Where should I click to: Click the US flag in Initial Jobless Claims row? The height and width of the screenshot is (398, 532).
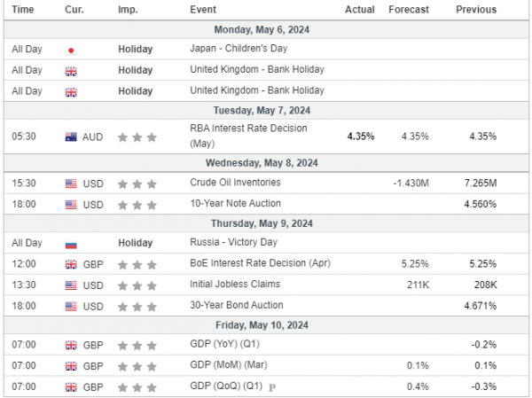71,285
